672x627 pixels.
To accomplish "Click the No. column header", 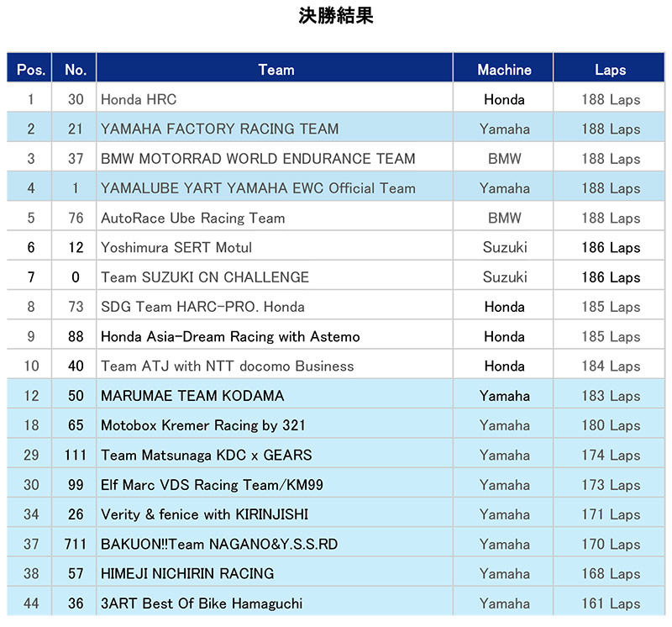I will (x=75, y=68).
